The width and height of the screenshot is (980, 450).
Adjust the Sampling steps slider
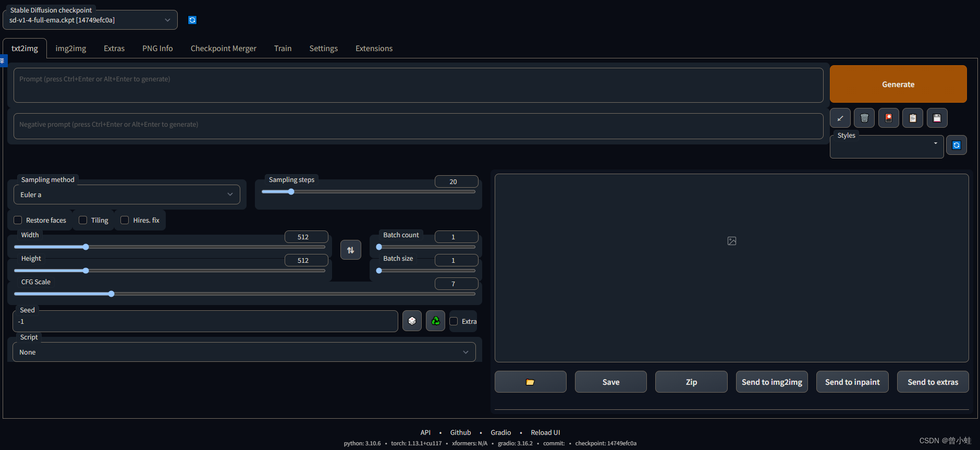(x=369, y=192)
